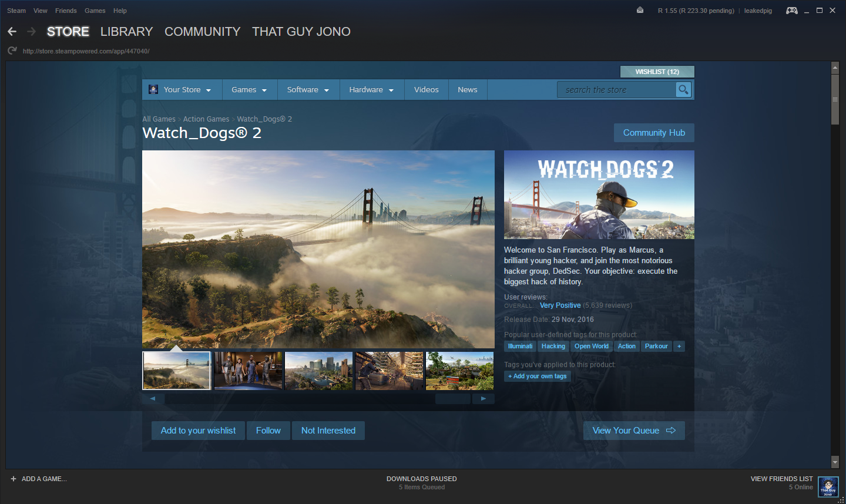Click the Action Games breadcrumb link
This screenshot has height=504, width=846.
pyautogui.click(x=206, y=119)
